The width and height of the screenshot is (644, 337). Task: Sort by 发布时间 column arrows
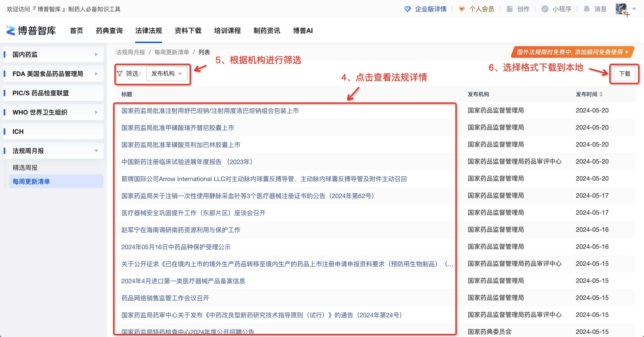(x=601, y=94)
